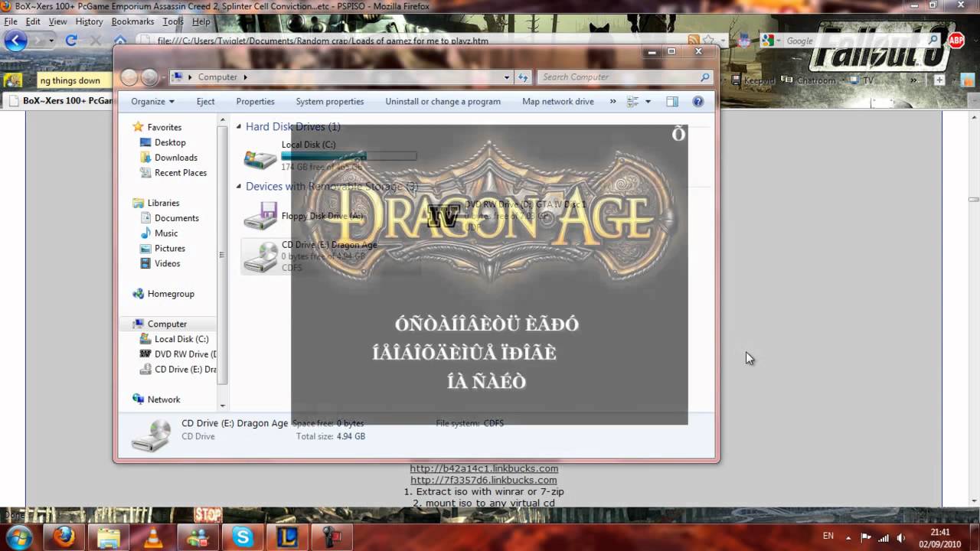Open the Start menu orb

18,537
